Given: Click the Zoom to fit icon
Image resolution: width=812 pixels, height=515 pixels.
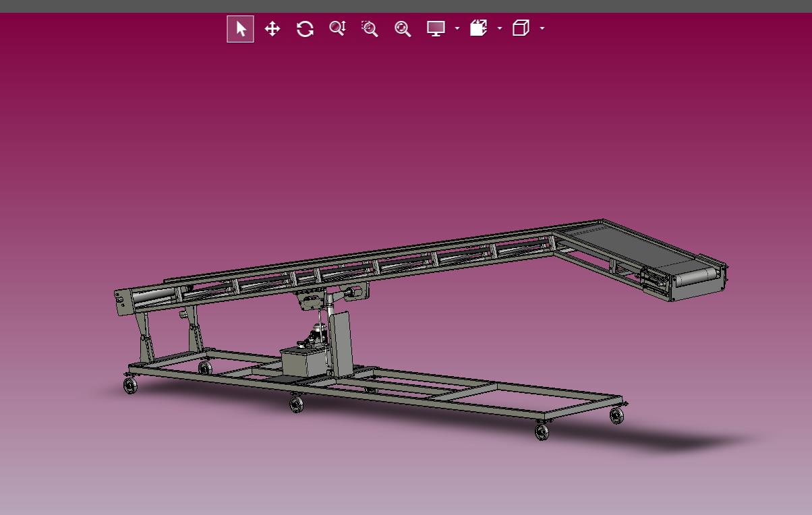Looking at the screenshot, I should (x=403, y=29).
